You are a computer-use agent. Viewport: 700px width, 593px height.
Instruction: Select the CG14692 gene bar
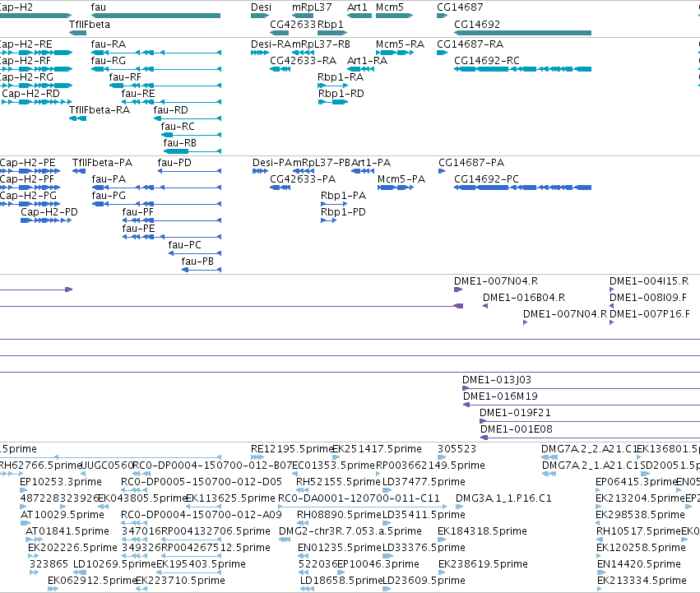click(x=522, y=33)
